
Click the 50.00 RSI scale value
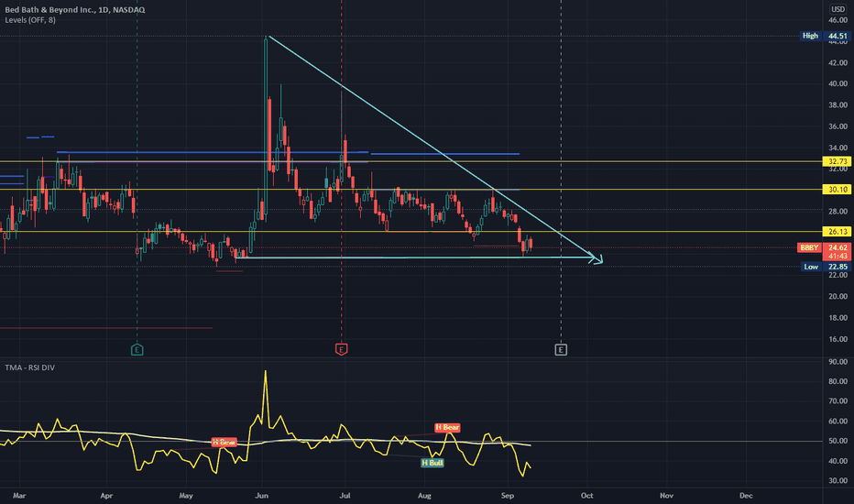pos(838,441)
